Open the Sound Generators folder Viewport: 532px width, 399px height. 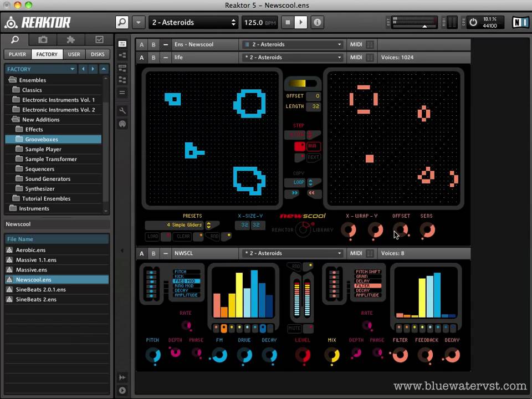click(48, 179)
